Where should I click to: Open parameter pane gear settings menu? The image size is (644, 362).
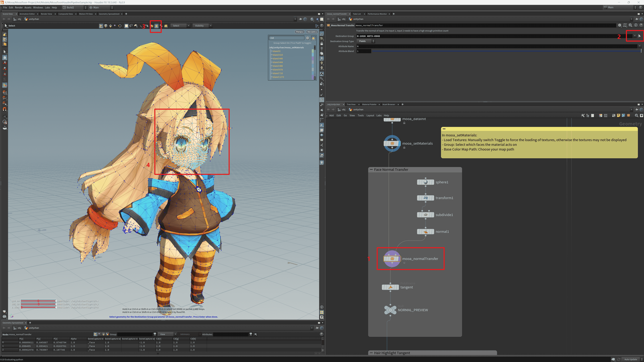(x=620, y=25)
